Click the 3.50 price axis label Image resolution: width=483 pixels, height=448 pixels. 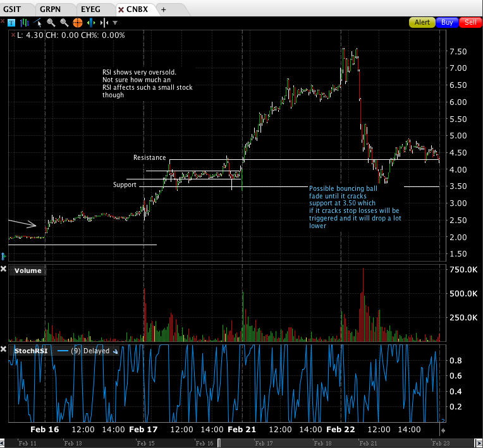point(458,186)
